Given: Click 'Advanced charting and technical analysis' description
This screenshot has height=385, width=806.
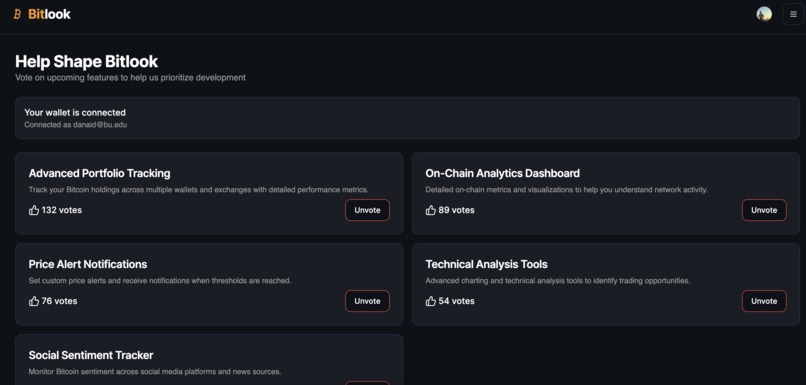Looking at the screenshot, I should point(558,281).
